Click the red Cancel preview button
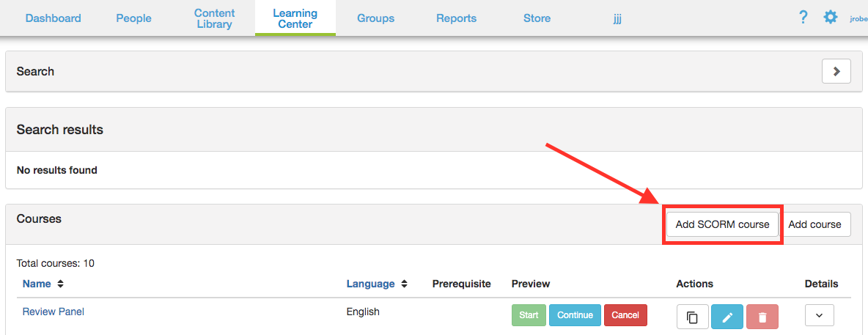 pyautogui.click(x=625, y=315)
